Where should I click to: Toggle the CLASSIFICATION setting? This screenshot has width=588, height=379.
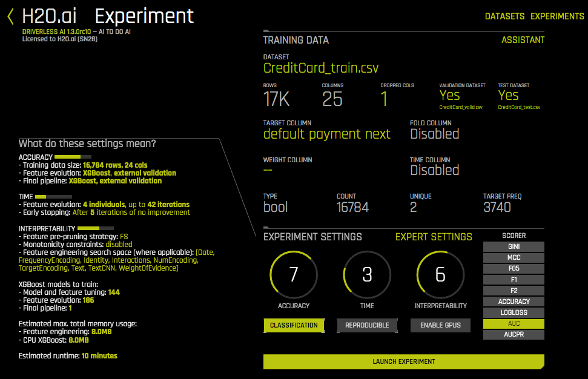[x=294, y=325]
